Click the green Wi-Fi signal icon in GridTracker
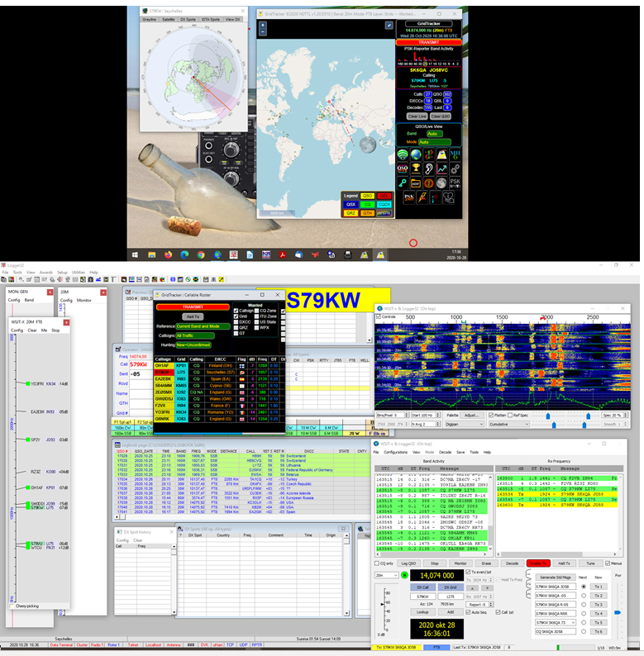The width and height of the screenshot is (644, 656). click(x=403, y=154)
